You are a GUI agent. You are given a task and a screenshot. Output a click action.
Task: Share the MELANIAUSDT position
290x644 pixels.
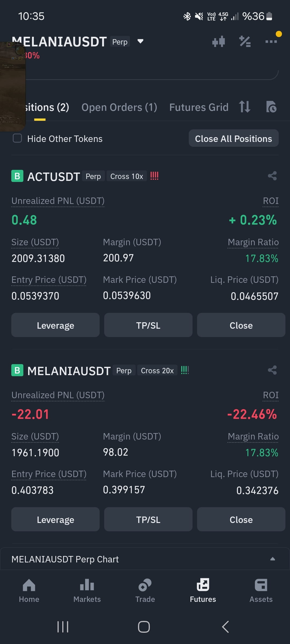coord(272,370)
